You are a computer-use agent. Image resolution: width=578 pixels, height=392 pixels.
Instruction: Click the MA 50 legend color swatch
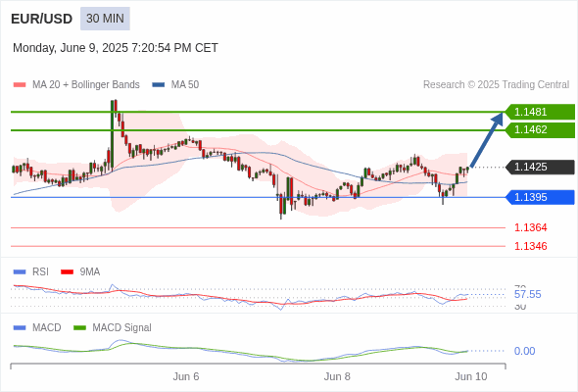pos(159,85)
